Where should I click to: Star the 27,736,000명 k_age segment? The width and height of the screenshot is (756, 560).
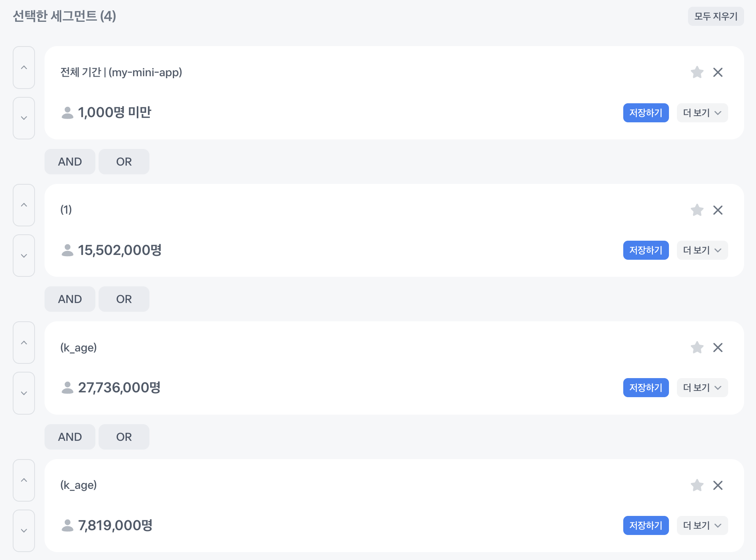tap(697, 348)
